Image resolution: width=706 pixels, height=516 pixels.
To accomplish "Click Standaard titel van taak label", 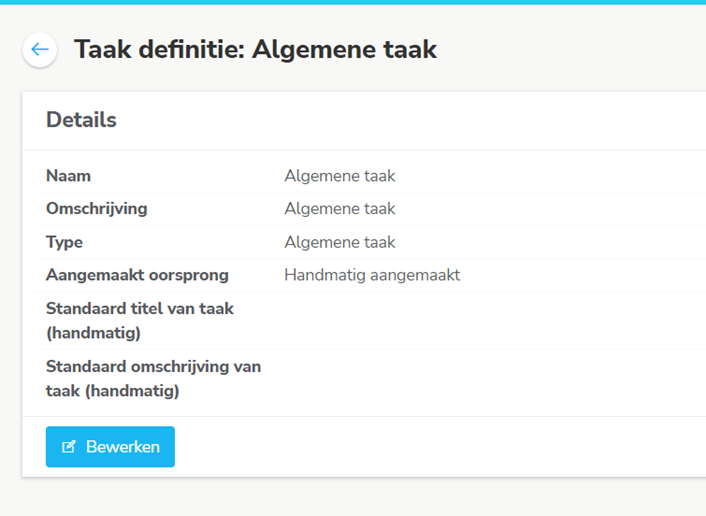I will coord(140,321).
